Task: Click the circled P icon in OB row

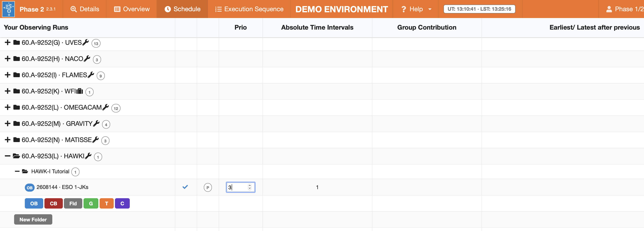Action: pos(208,187)
